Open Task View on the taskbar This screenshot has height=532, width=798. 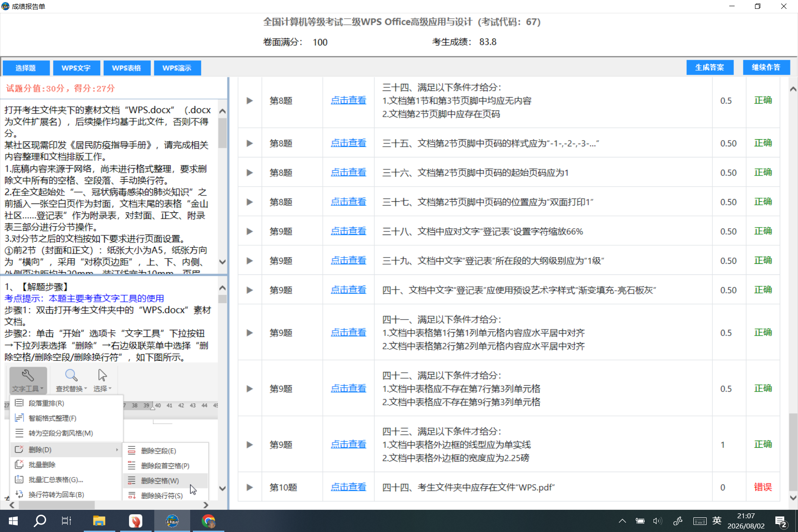(66, 521)
